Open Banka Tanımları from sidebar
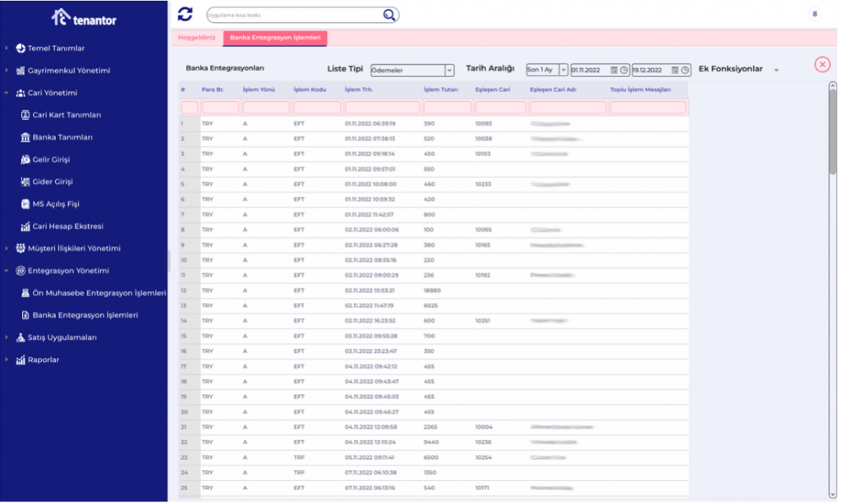Viewport: 841px width, 504px height. pyautogui.click(x=62, y=137)
